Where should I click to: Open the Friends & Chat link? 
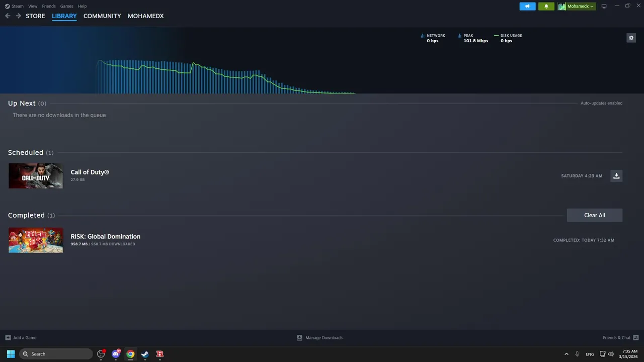coord(616,337)
